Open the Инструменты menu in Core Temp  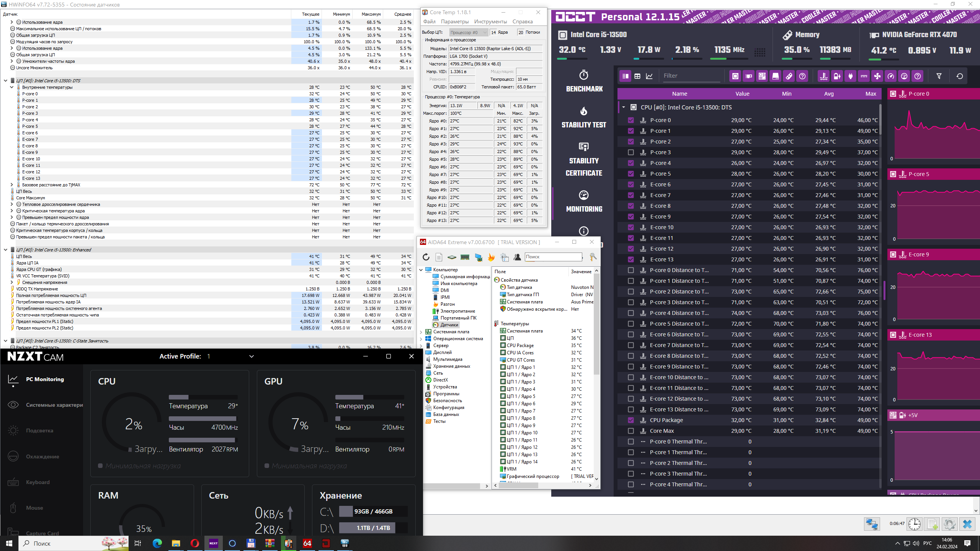point(490,22)
